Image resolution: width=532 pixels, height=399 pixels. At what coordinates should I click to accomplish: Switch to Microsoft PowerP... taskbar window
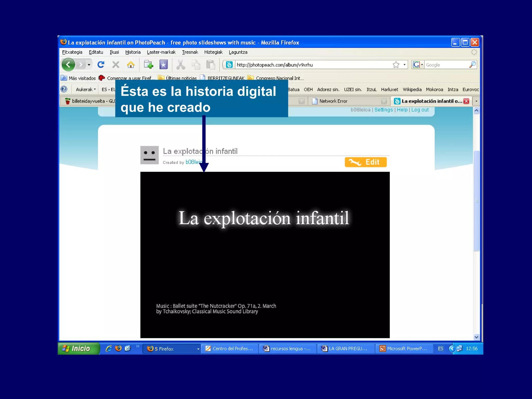point(404,349)
